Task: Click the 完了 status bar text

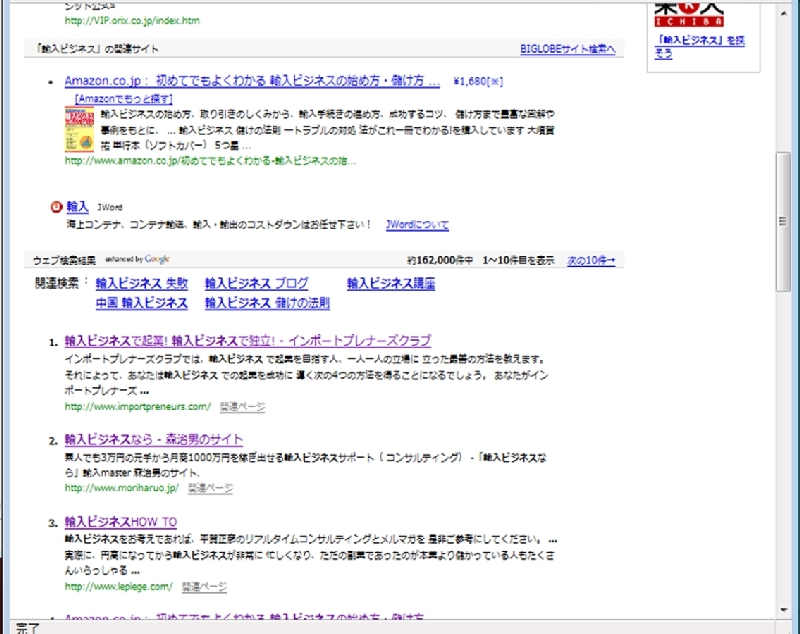Action: pyautogui.click(x=27, y=628)
